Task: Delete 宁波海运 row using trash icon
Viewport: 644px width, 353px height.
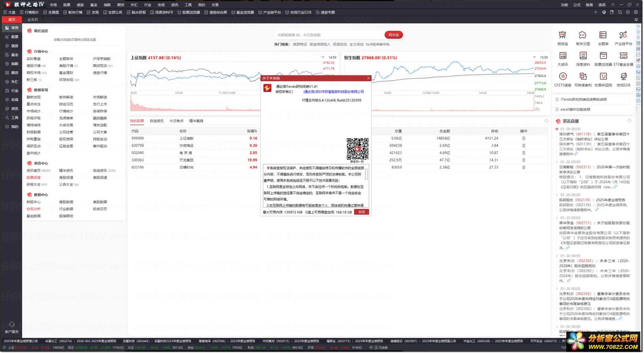Action: click(523, 146)
